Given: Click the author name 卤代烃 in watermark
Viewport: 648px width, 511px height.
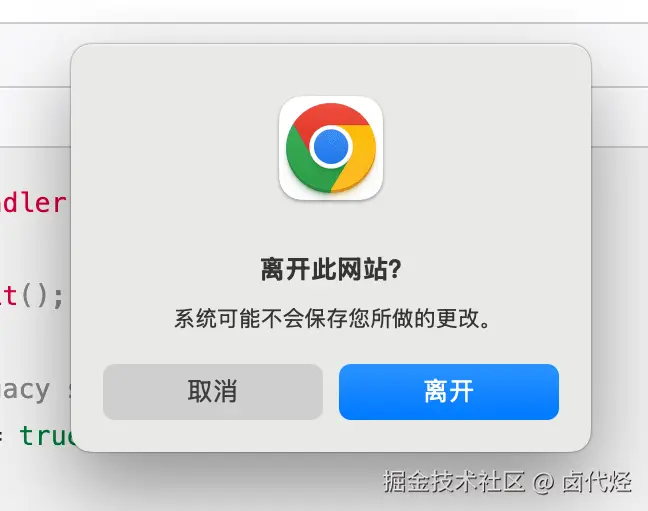Looking at the screenshot, I should [596, 481].
